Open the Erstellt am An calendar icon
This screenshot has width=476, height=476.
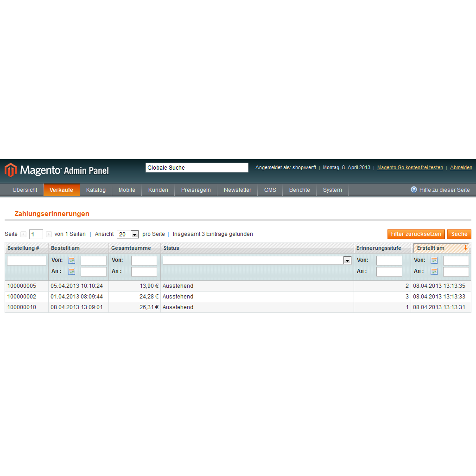(x=434, y=272)
